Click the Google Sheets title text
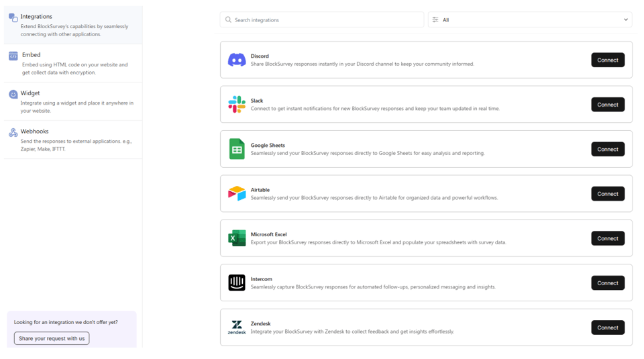This screenshot has width=644, height=359. (x=268, y=145)
